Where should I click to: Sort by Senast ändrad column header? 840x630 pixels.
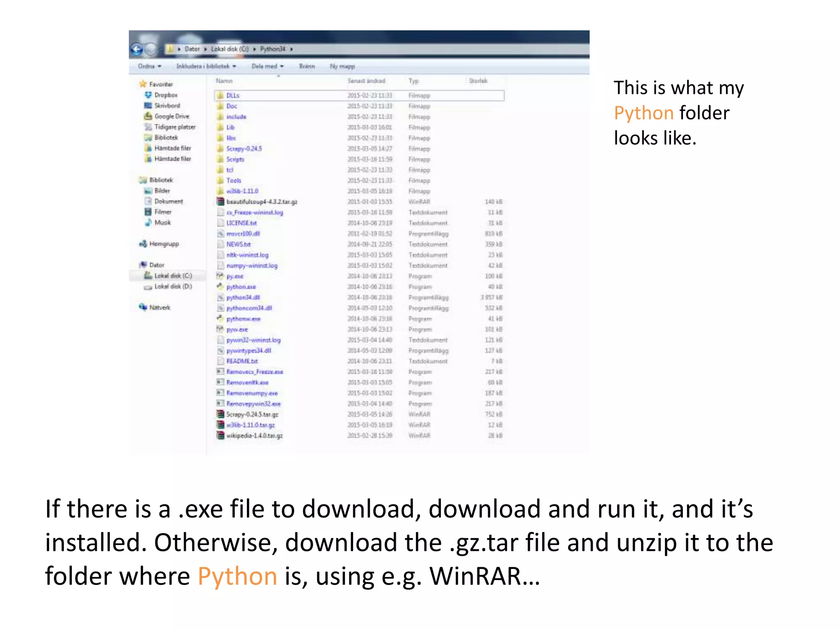[366, 81]
